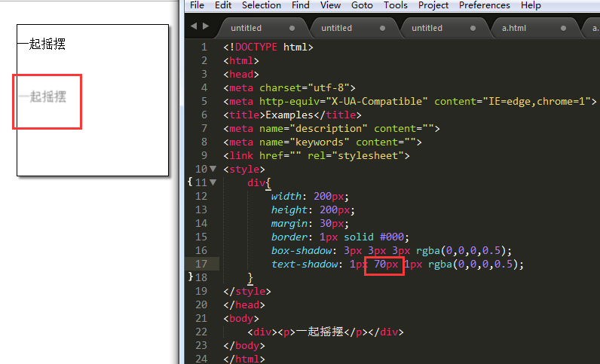The height and width of the screenshot is (364, 600).
Task: Click line number 17 in the gutter
Action: tap(201, 264)
